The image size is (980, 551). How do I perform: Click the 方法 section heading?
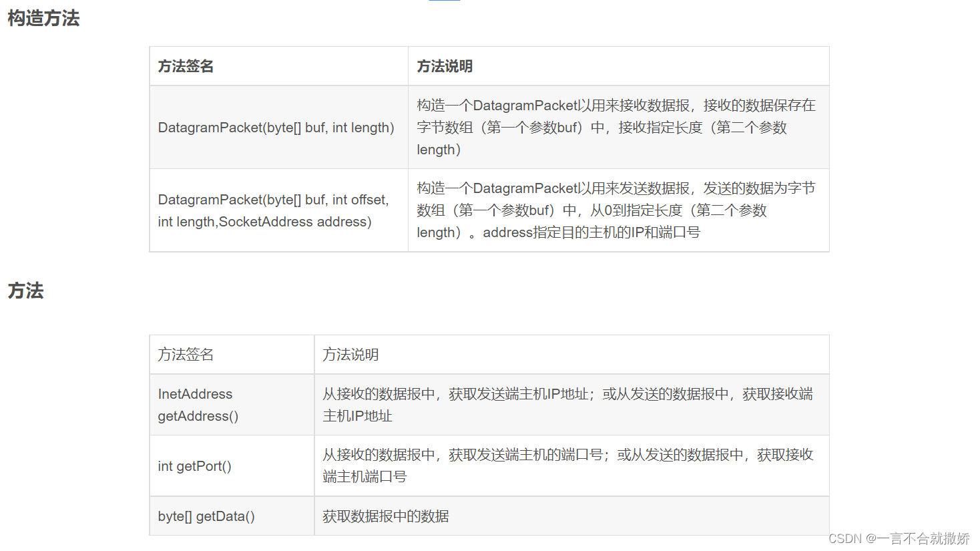[25, 291]
